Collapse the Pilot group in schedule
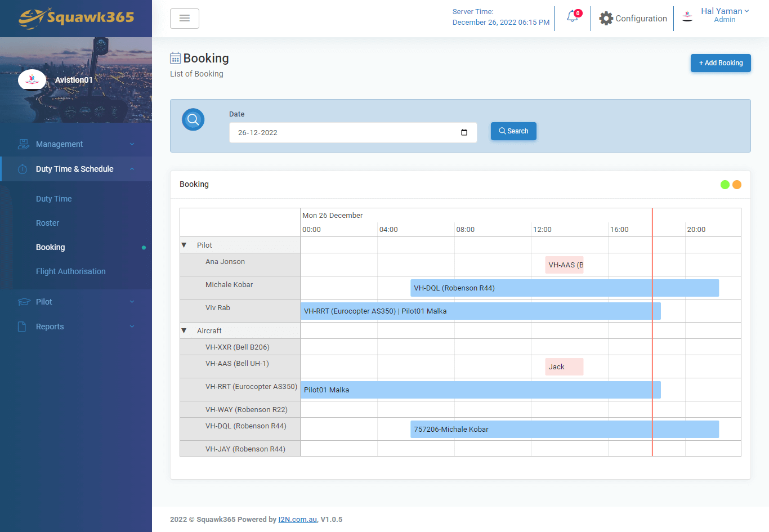Viewport: 769px width, 532px height. pos(184,245)
